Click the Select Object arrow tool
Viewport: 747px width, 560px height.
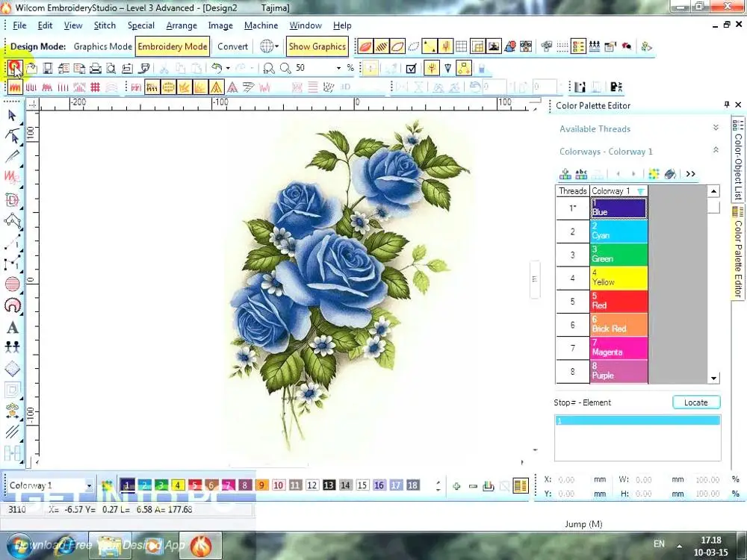(13, 116)
